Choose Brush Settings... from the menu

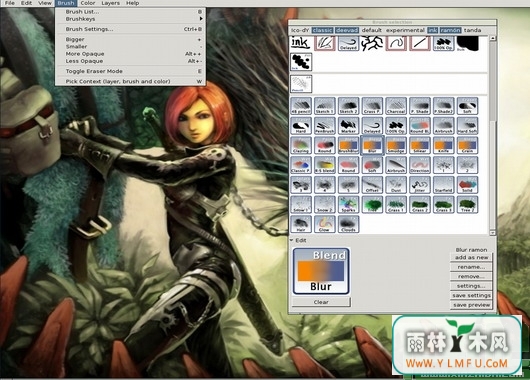pos(130,29)
